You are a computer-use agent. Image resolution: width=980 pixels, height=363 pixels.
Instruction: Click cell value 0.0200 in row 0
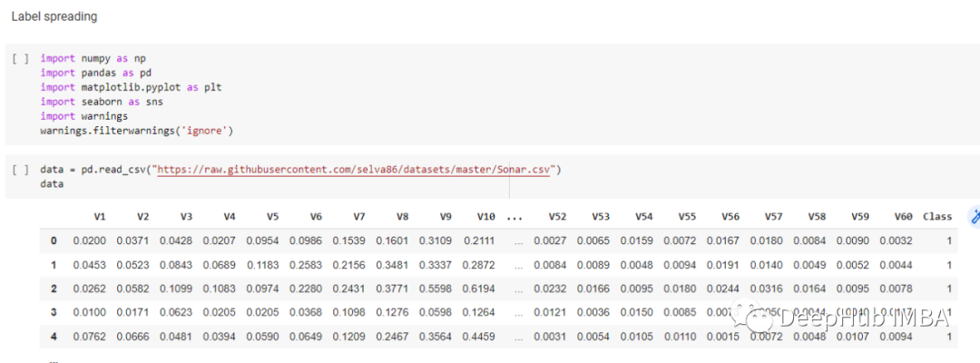[89, 240]
